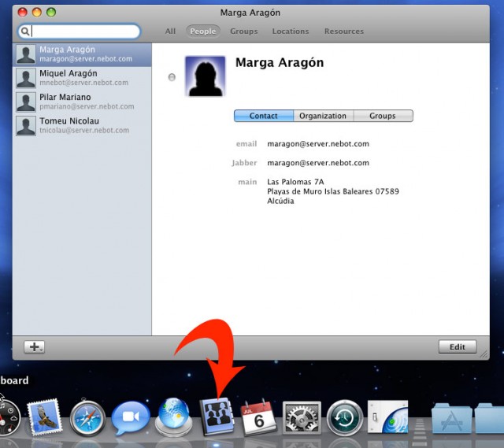
Task: Launch iCal calendar icon showing 6
Action: point(259,418)
